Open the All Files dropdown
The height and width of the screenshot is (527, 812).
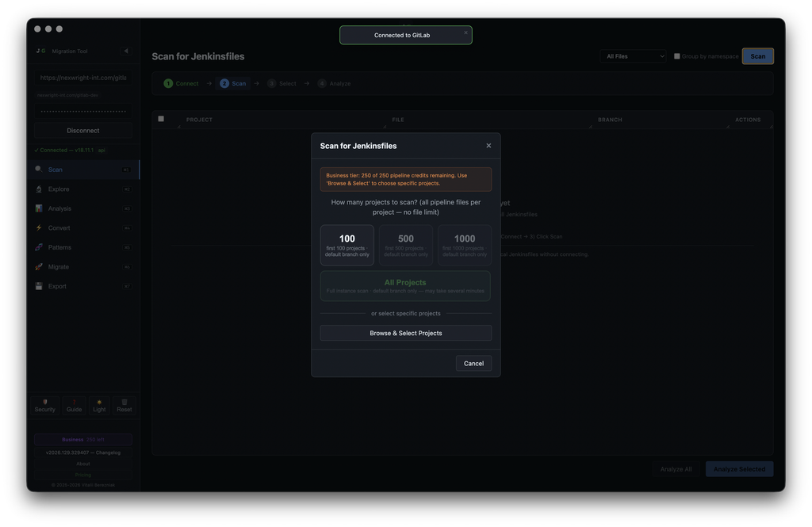(x=634, y=56)
